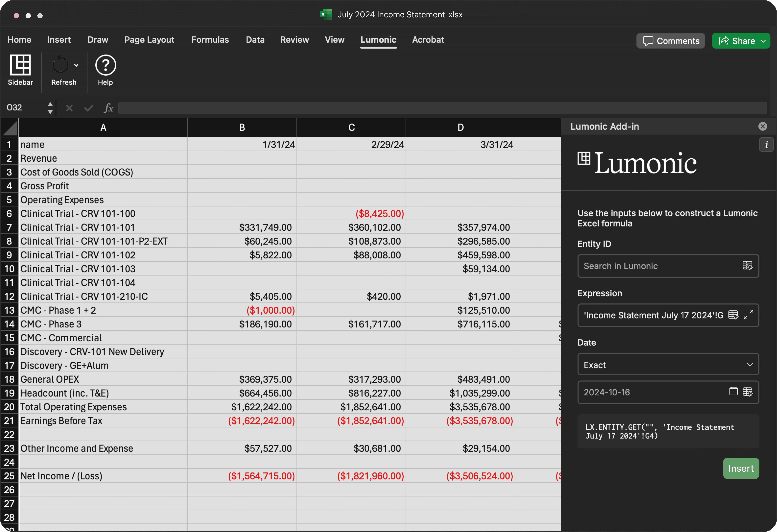Open the Refresh dropdown arrow

pos(76,65)
